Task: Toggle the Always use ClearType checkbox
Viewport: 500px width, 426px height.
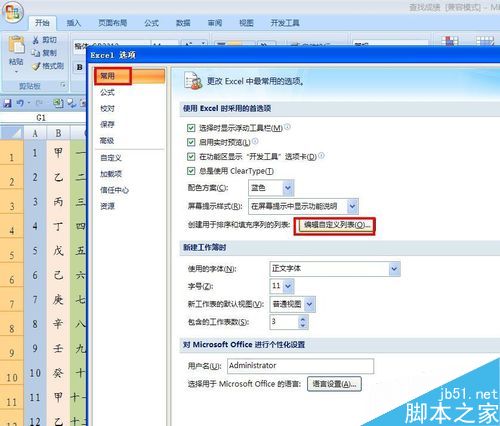Action: (191, 171)
